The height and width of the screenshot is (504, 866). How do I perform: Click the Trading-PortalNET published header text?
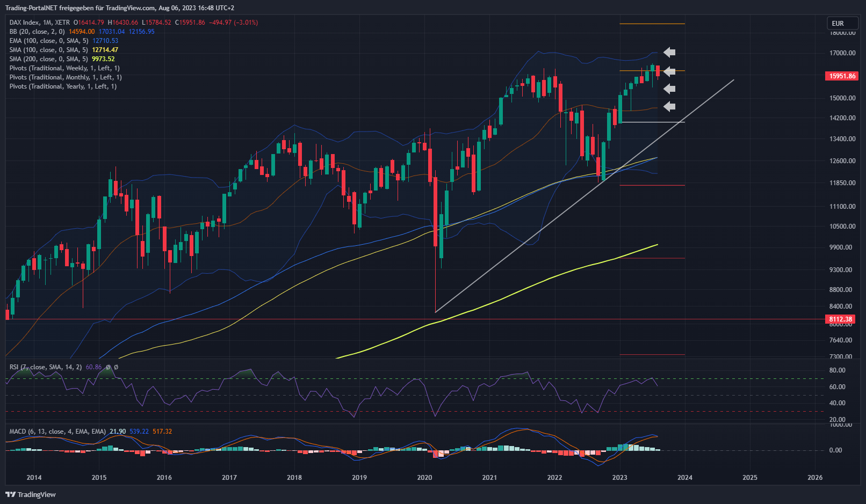(119, 8)
